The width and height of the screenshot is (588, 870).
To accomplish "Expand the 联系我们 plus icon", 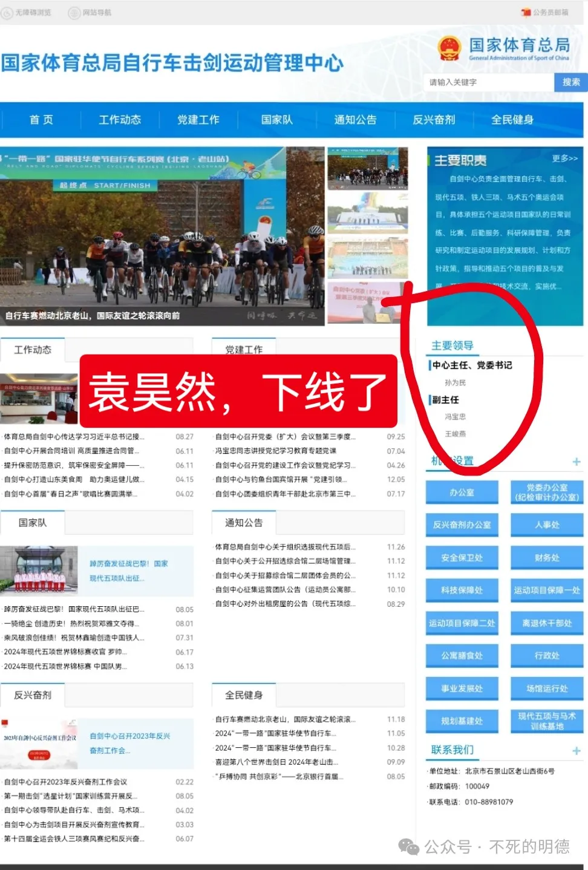I will (x=576, y=750).
